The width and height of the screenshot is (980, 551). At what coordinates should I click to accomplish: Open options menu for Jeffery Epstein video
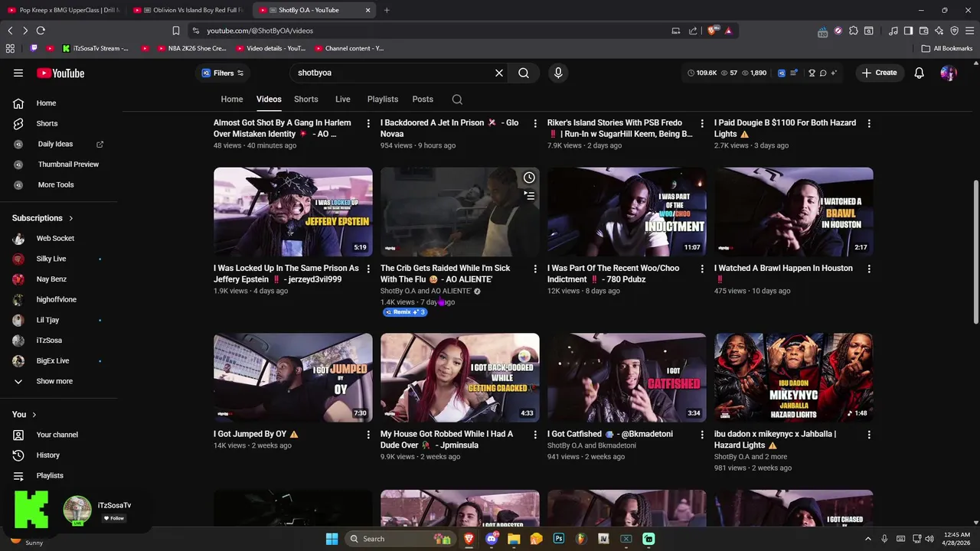[368, 269]
